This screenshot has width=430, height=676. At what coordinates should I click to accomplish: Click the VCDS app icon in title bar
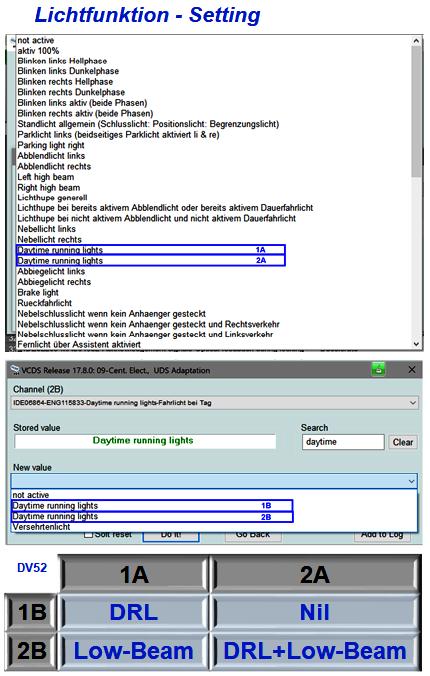(x=15, y=370)
